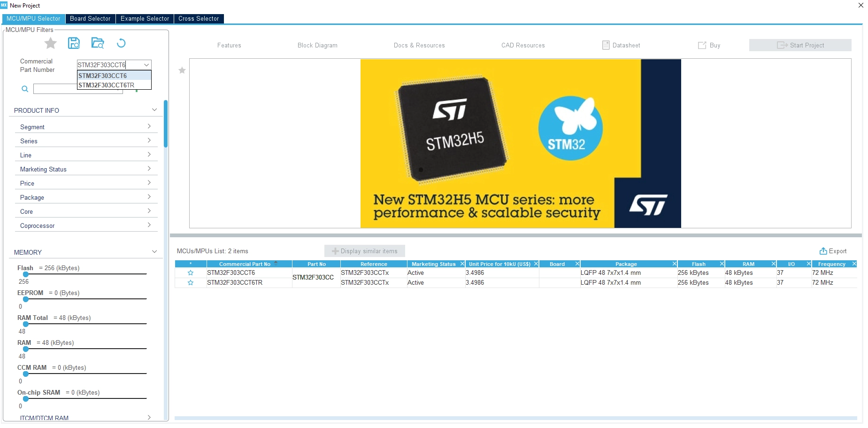Select STM32F303CCT6TR from the dropdown list
868x428 pixels.
click(114, 85)
